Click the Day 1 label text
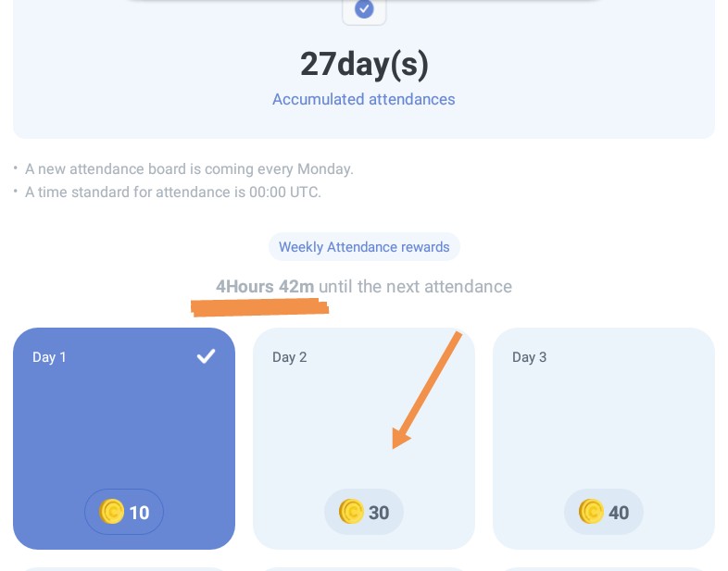The width and height of the screenshot is (728, 571). [49, 357]
